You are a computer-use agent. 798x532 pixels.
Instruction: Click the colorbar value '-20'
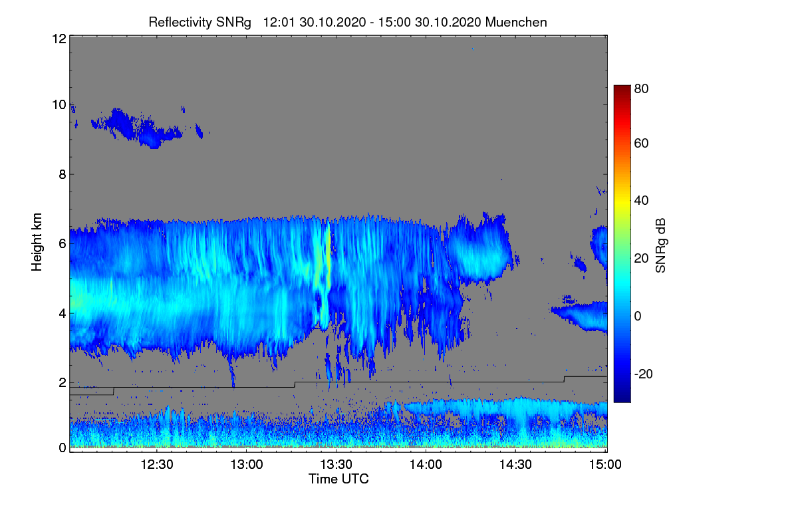click(x=644, y=374)
